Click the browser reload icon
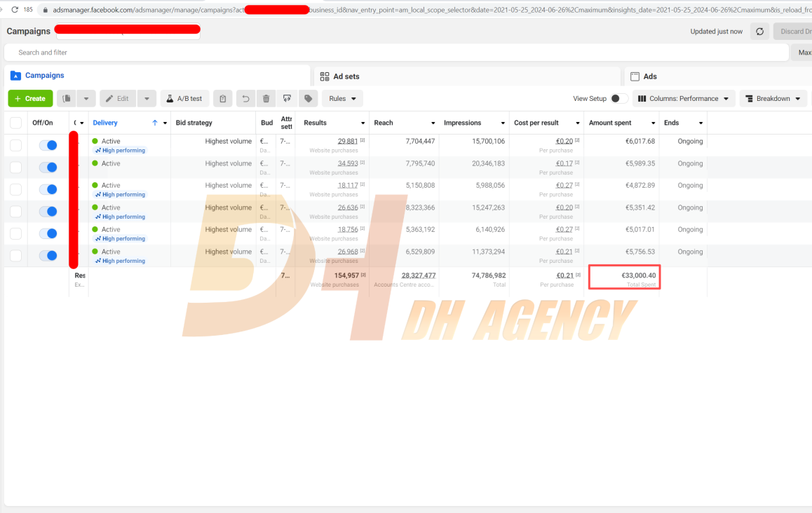This screenshot has width=812, height=513. point(15,9)
